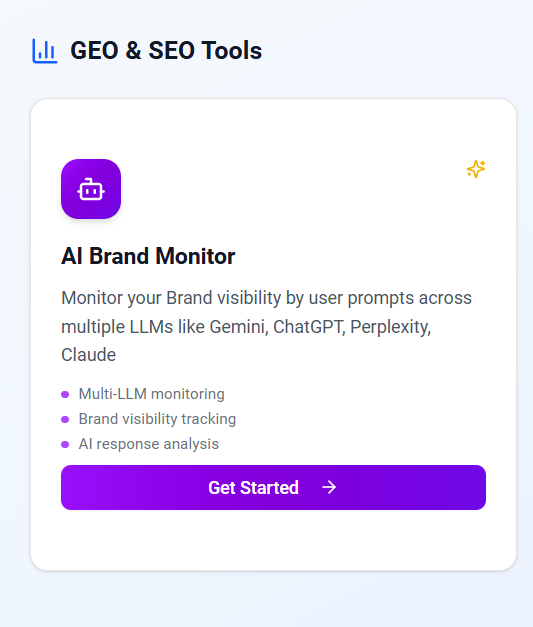Click the bar chart icon beside GEO & SEO Tools

point(45,51)
